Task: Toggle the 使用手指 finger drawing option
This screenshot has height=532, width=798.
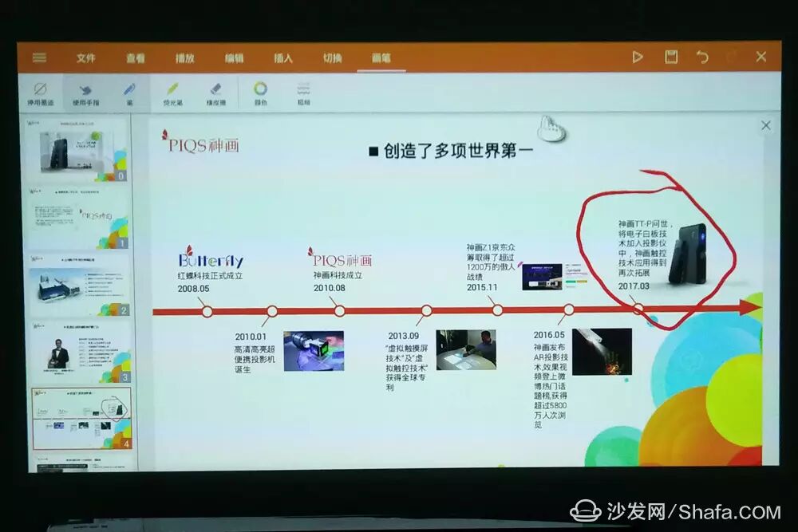Action: 85,94
